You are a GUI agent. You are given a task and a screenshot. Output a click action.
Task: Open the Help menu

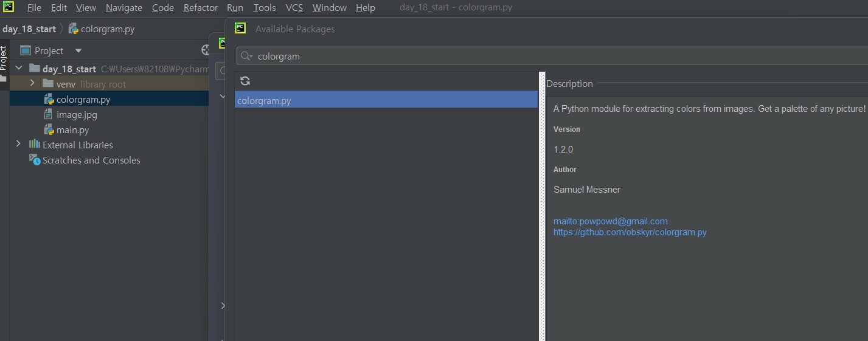click(365, 8)
